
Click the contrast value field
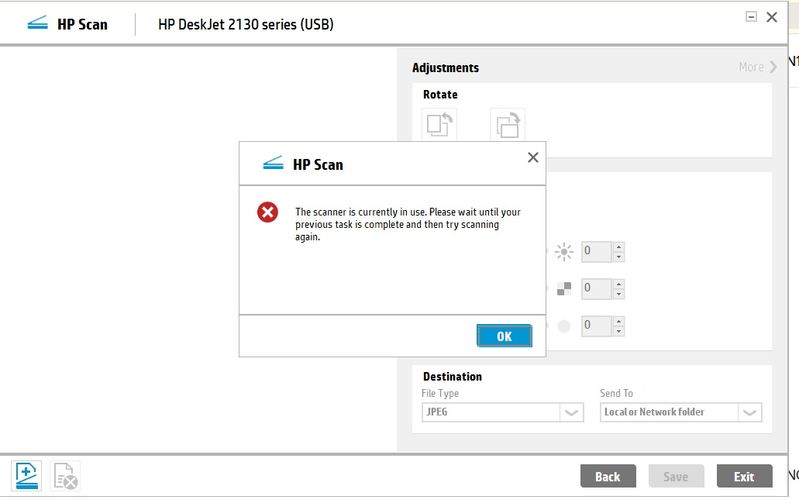(x=596, y=288)
